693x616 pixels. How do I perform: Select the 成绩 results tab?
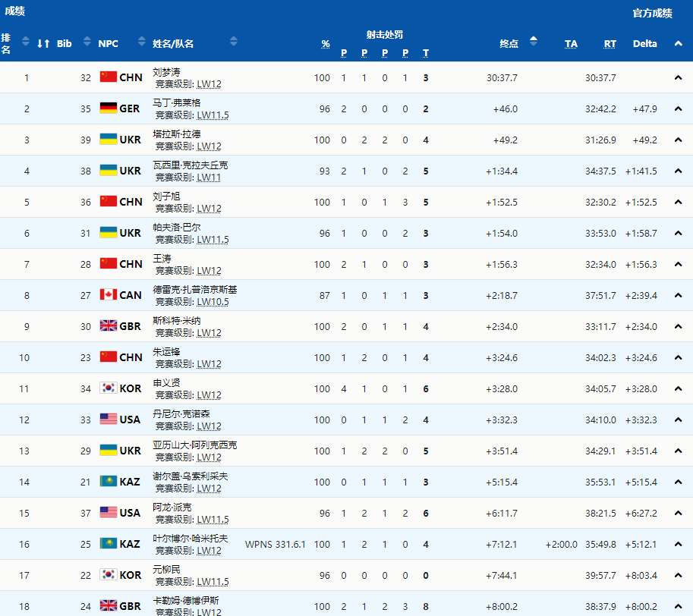coord(15,11)
